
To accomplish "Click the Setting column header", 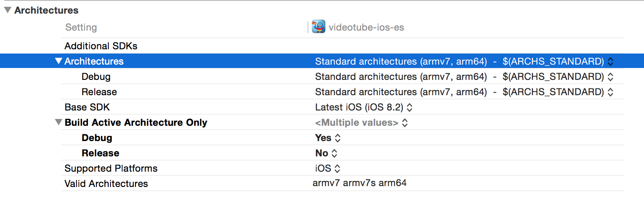I will tap(81, 27).
